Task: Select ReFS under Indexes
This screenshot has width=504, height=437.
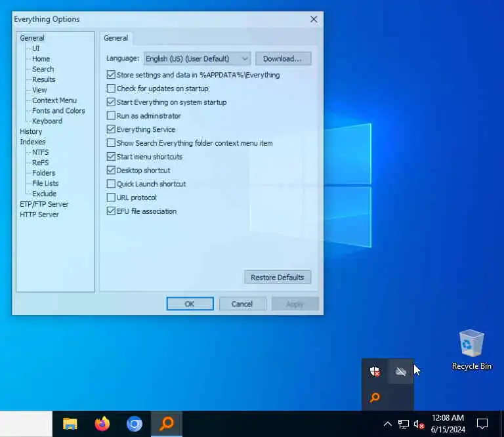Action: coord(40,163)
